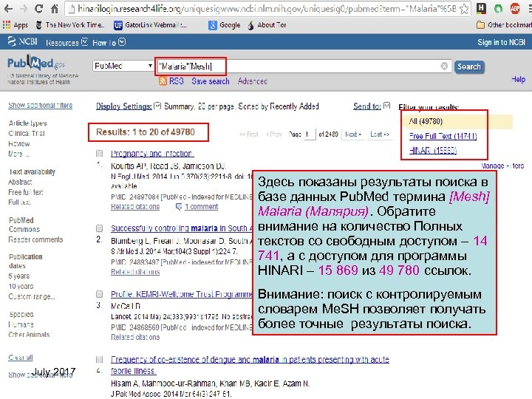
Task: Subscribe via the RSS feed icon
Action: click(163, 81)
